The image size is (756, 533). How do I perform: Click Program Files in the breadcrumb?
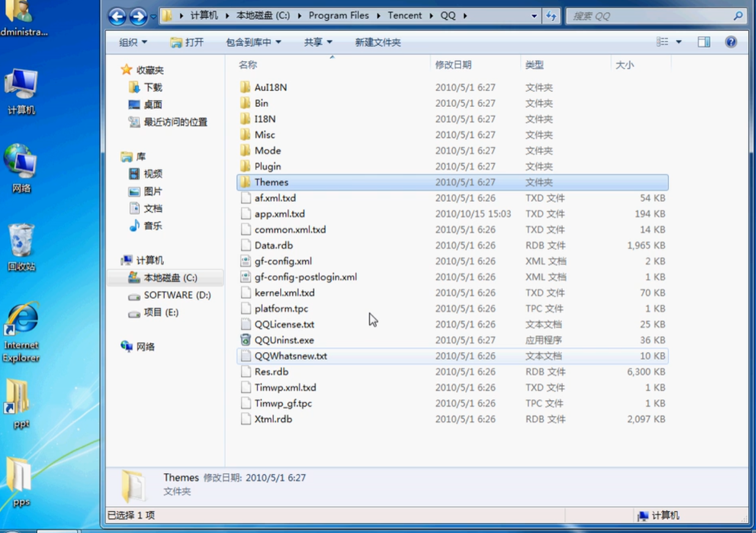click(x=338, y=16)
